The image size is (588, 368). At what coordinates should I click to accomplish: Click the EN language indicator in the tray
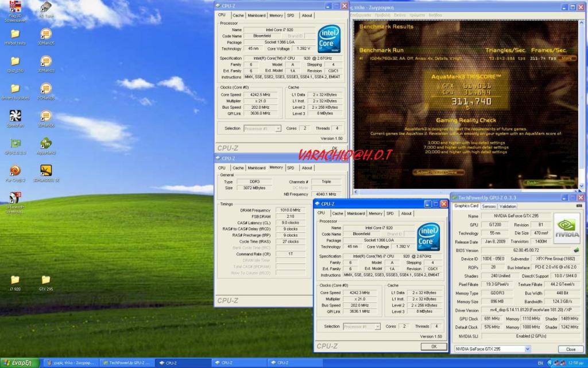click(x=540, y=363)
